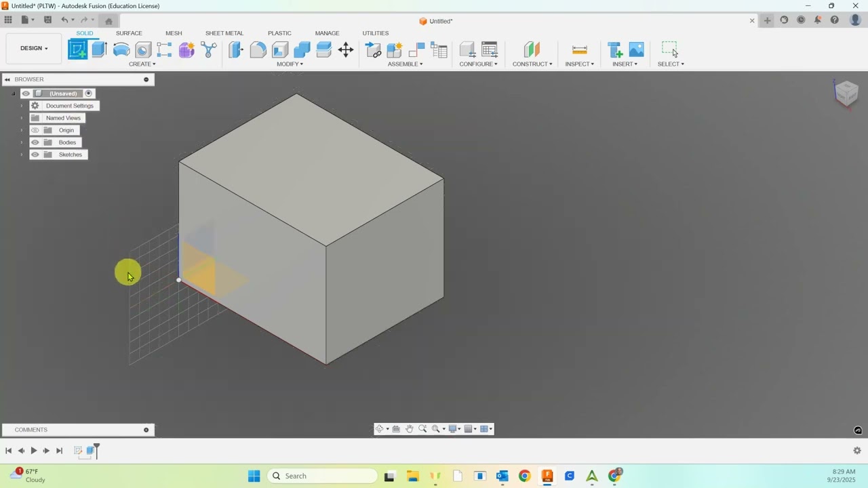Switch to the SHEET METAL tab
This screenshot has height=488, width=868.
click(224, 33)
